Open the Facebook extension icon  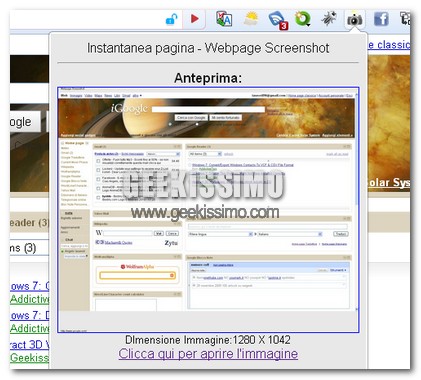click(x=381, y=19)
